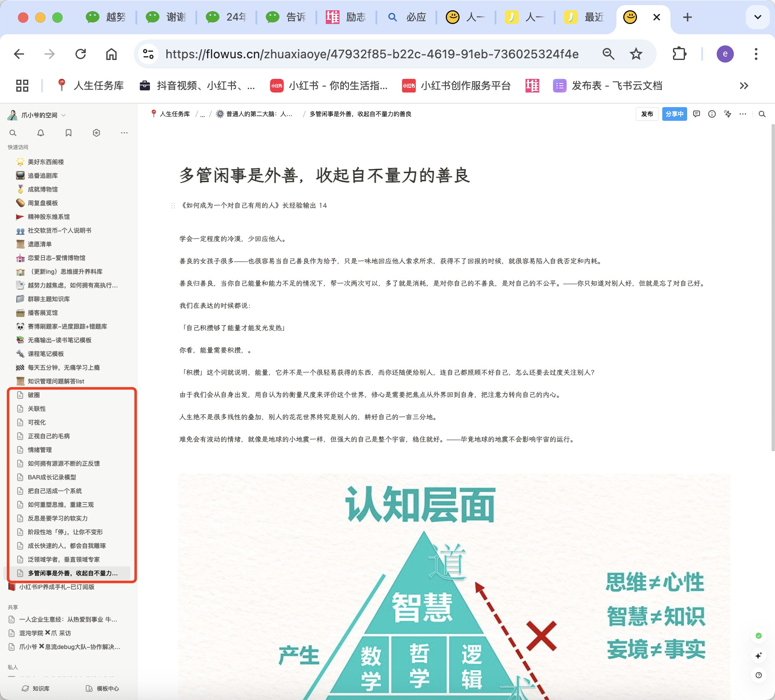Open the notifications bell in sidebar
Viewport: 775px width, 700px height.
click(x=41, y=133)
